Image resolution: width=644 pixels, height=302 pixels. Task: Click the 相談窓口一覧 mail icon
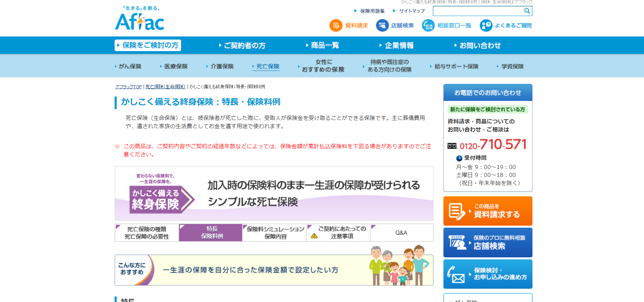tap(428, 26)
